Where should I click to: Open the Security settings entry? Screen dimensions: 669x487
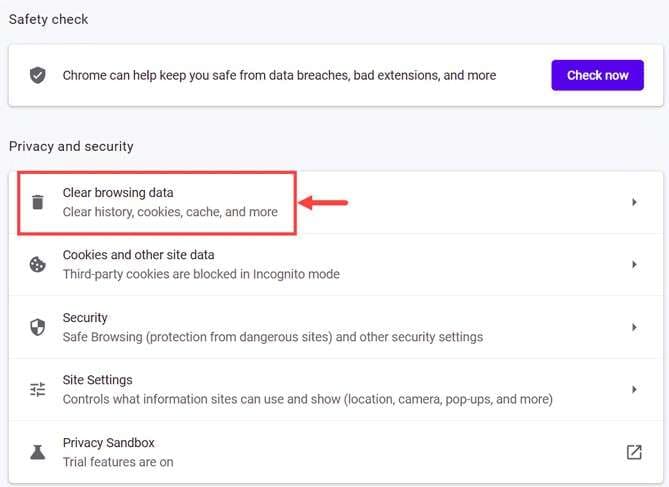point(336,327)
